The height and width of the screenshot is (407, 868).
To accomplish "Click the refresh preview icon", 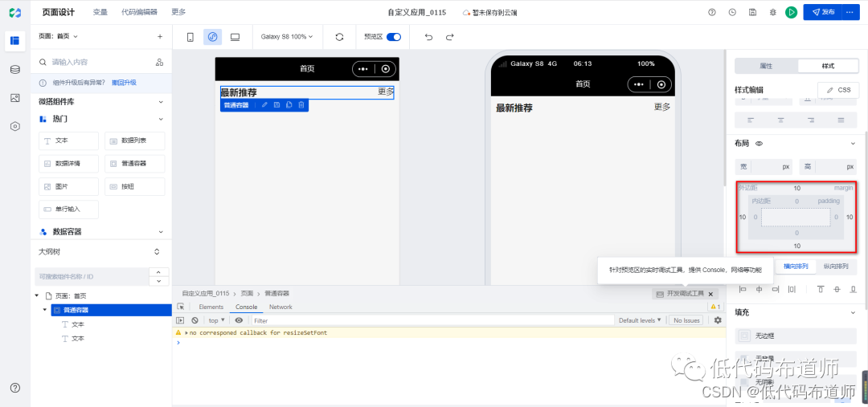I will tap(340, 37).
